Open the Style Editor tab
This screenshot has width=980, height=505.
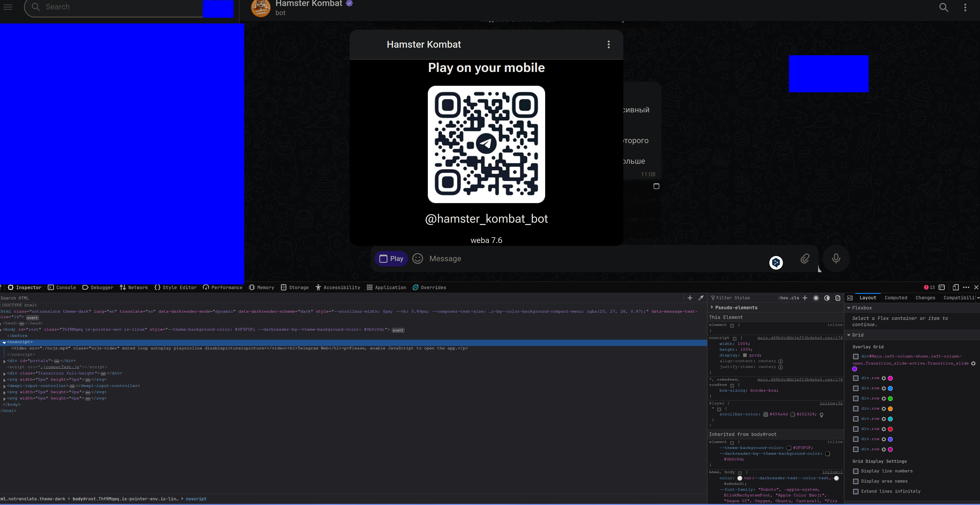click(175, 287)
